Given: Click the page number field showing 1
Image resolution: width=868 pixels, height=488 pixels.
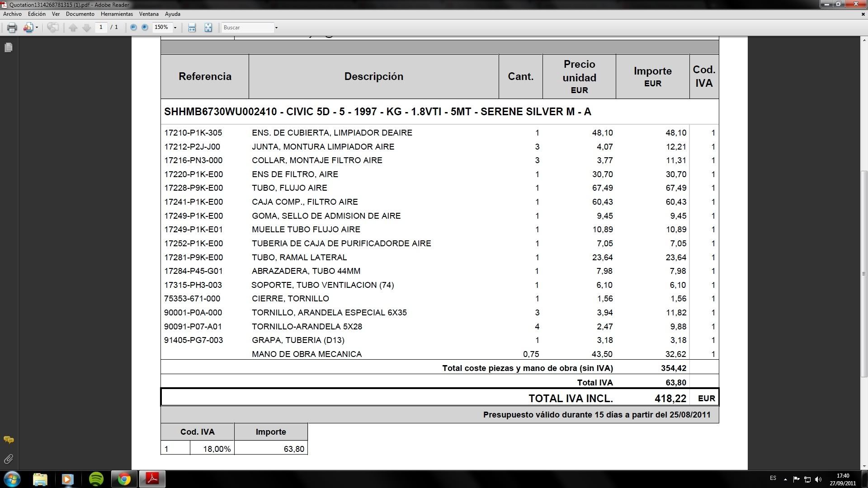Looking at the screenshot, I should click(101, 27).
